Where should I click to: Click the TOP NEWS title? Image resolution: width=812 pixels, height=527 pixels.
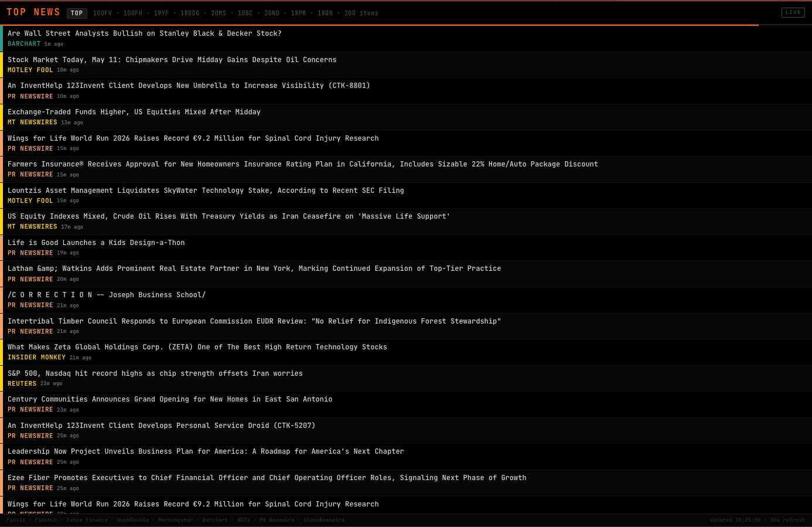(33, 12)
